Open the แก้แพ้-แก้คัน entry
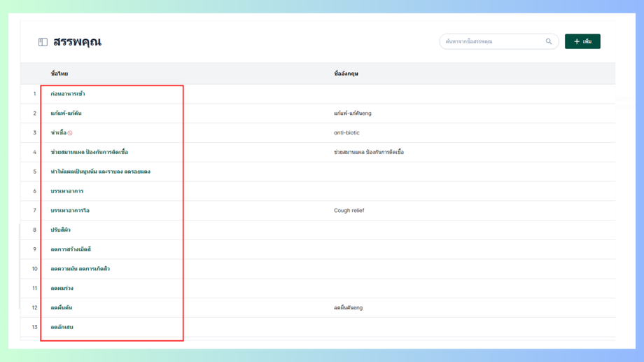 pyautogui.click(x=66, y=113)
